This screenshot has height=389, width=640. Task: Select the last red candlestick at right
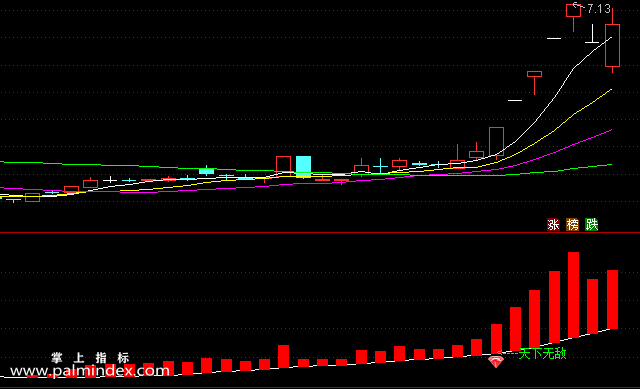point(612,45)
